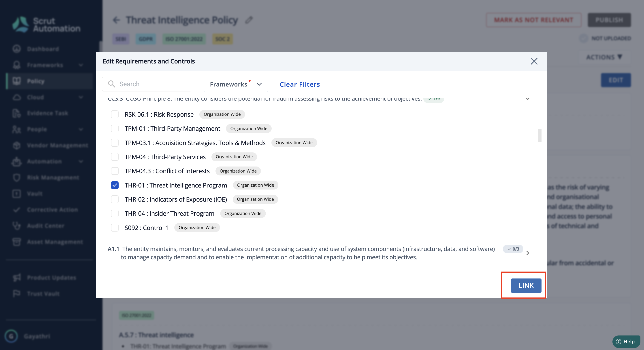Open the Dashboard sidebar icon

tap(17, 49)
